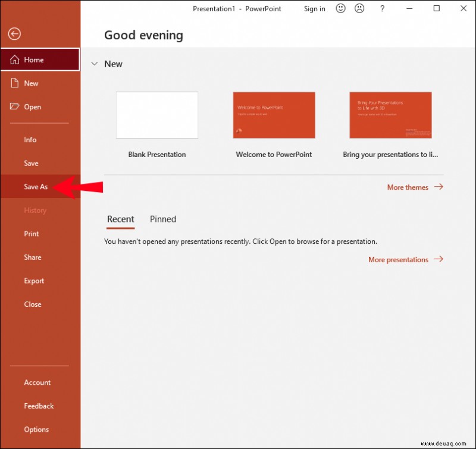
Task: Open the Welcome to PowerPoint template thumbnail
Action: (x=274, y=115)
